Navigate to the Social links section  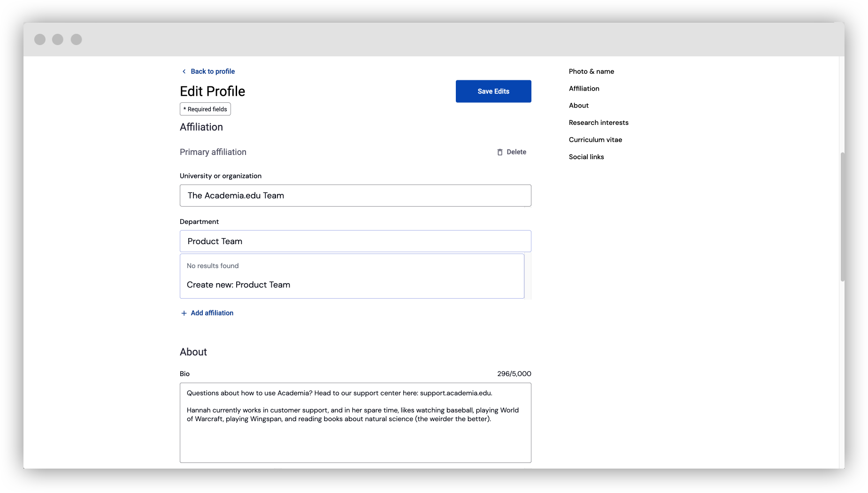[586, 156]
